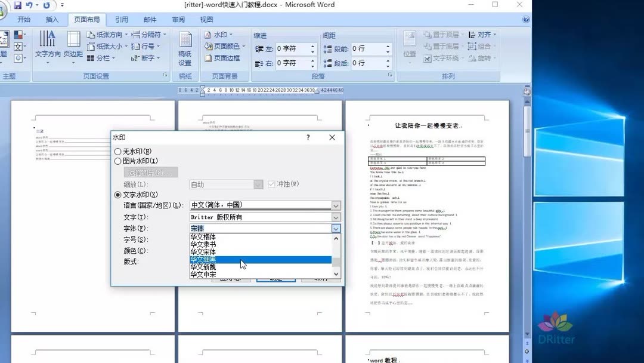Screen dimensions: 644x363
Task: Select the 无水印 (No Watermark) radio button
Action: point(117,150)
